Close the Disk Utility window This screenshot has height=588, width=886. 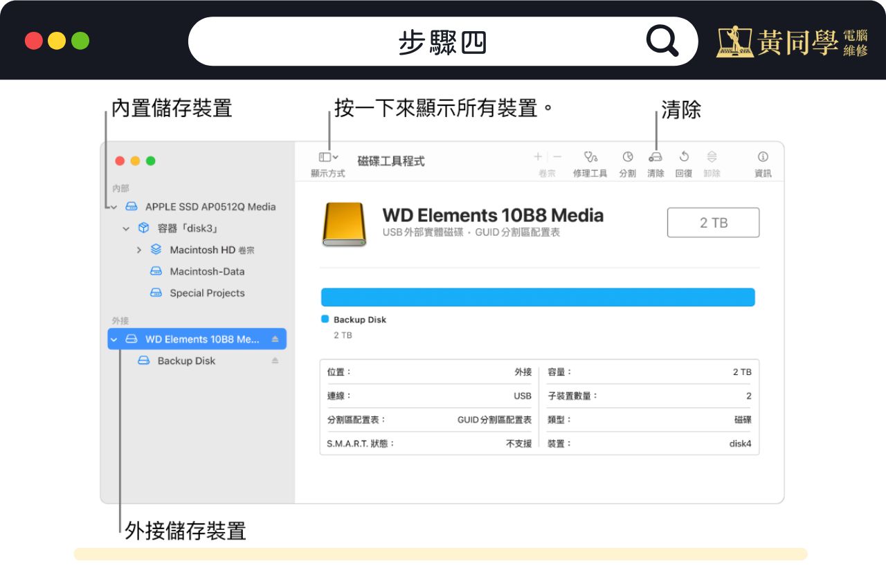click(120, 160)
